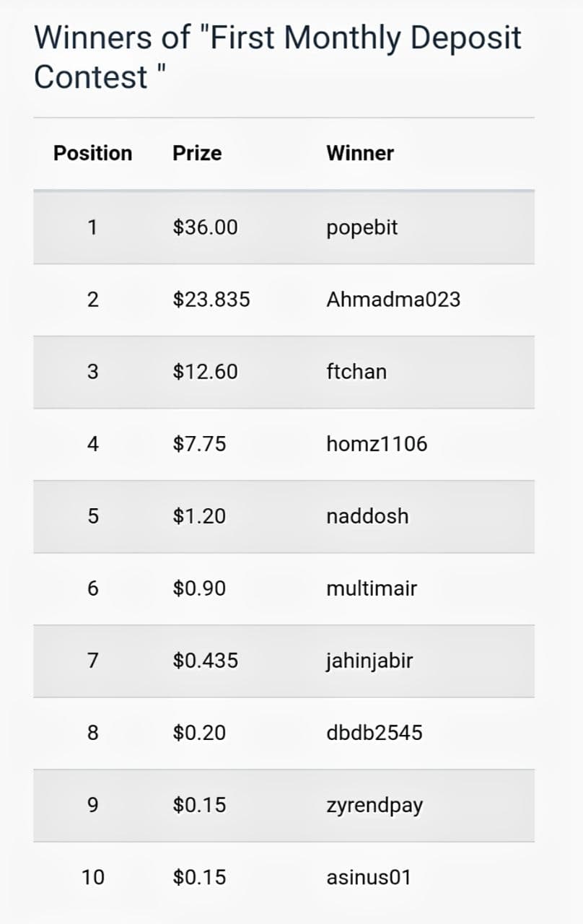Open ftchan winner entry

[x=356, y=372]
